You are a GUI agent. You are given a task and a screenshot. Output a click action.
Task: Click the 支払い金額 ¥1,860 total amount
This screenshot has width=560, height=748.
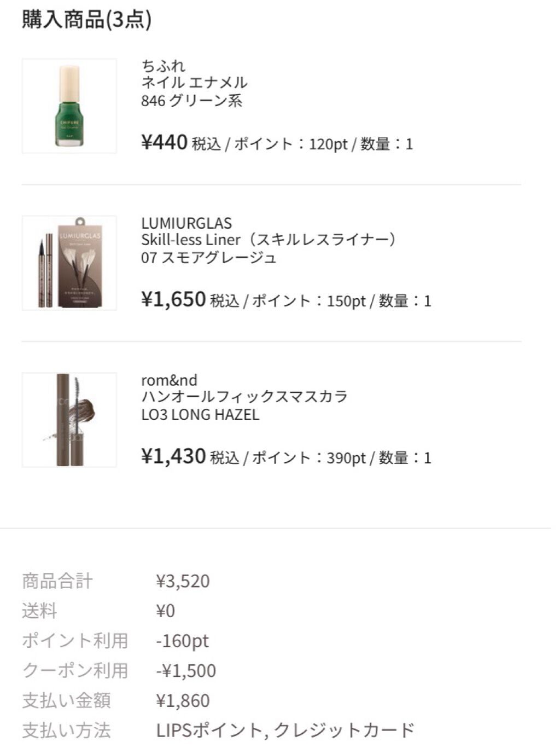(183, 701)
